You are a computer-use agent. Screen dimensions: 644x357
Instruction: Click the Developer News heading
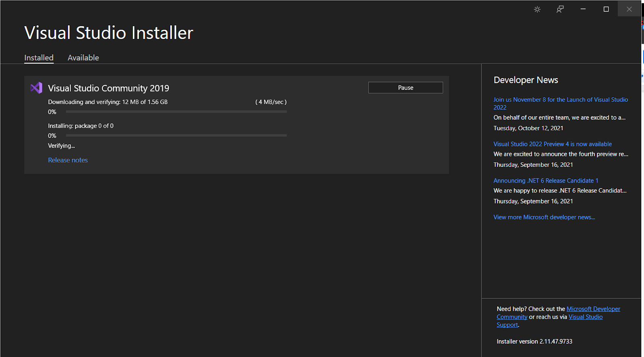click(526, 80)
